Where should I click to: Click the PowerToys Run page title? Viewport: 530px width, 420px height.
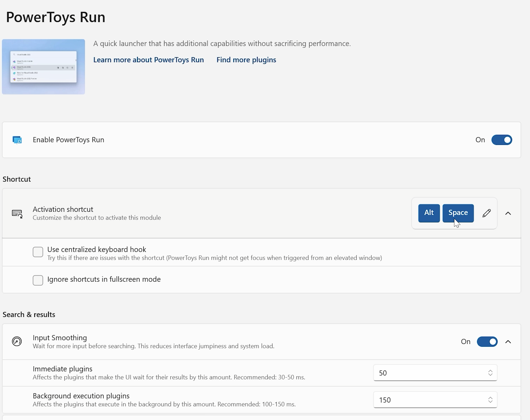click(56, 17)
